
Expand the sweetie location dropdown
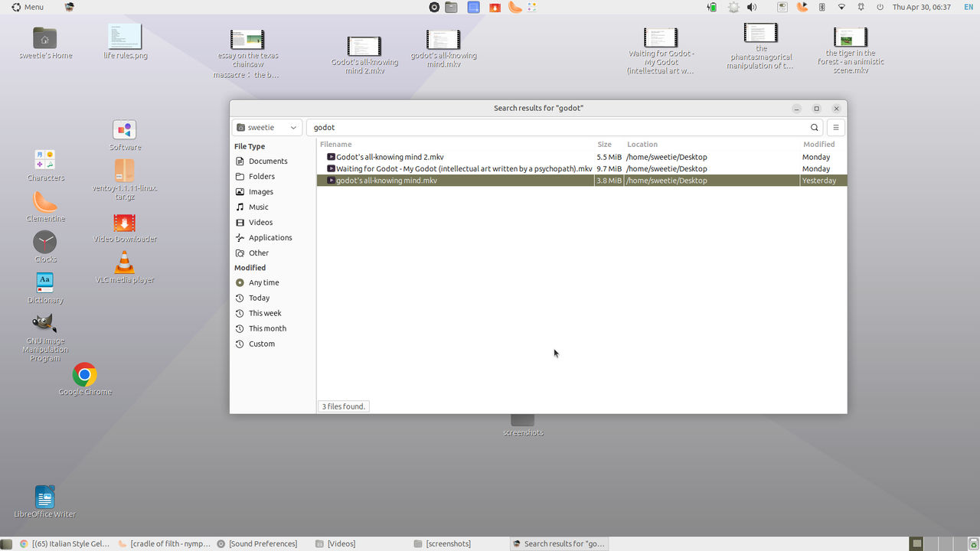pyautogui.click(x=267, y=128)
